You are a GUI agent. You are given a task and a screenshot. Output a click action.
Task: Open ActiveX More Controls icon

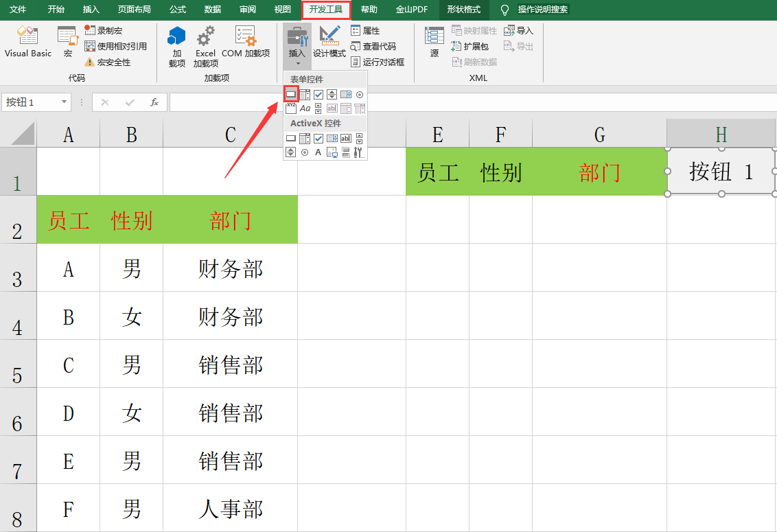point(359,152)
